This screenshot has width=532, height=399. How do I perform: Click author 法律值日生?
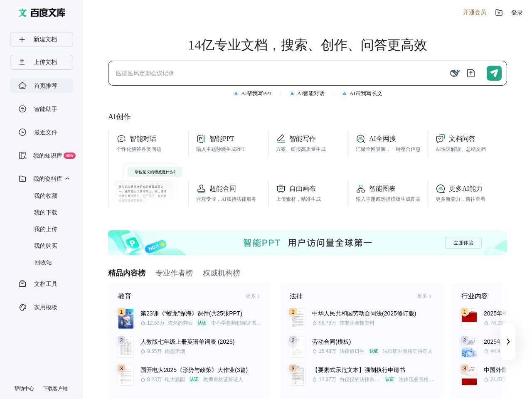click(352, 351)
